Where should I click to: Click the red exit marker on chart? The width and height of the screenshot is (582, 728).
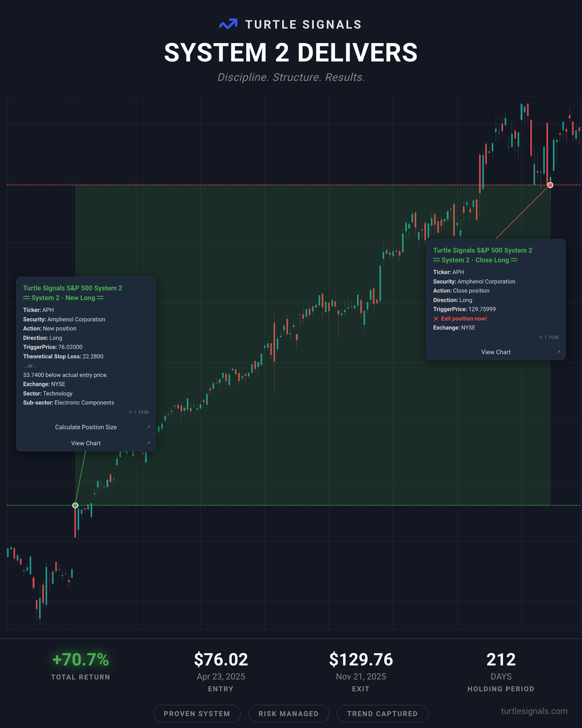(550, 185)
